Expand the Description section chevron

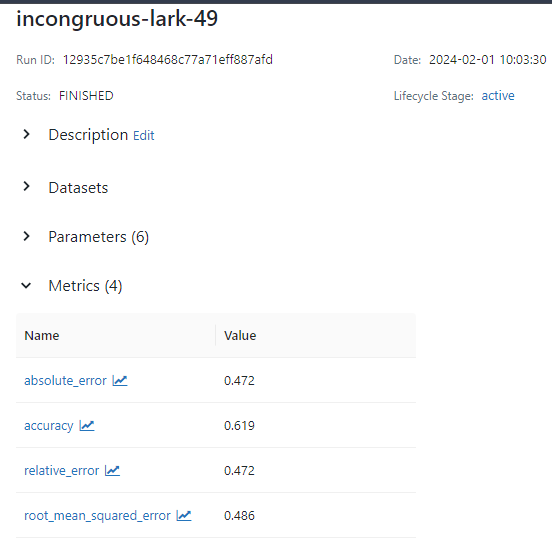(26, 134)
